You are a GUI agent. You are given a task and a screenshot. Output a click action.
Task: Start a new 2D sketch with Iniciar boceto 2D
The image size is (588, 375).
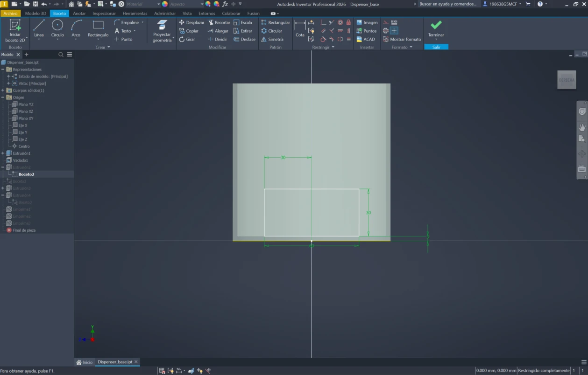pyautogui.click(x=15, y=31)
